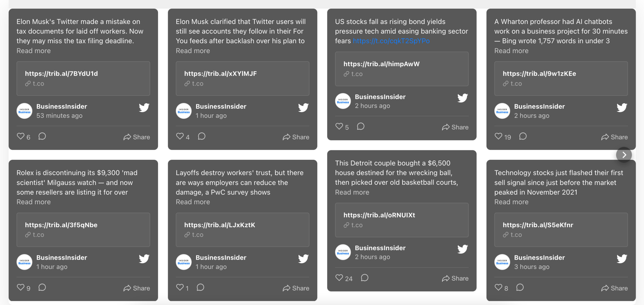
Task: Click the Twitter bird icon on the technology stocks post
Action: pos(622,258)
